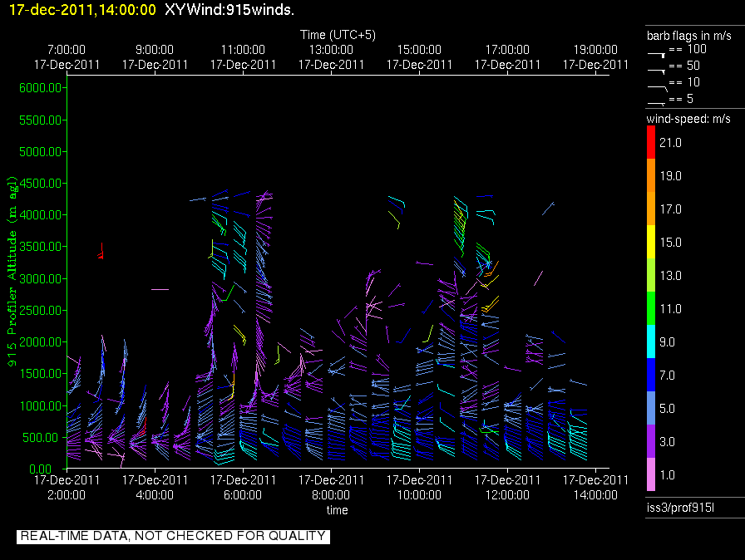Click the top axis 15:00:00 time label
Screen dimensions: 745x560
tap(419, 50)
